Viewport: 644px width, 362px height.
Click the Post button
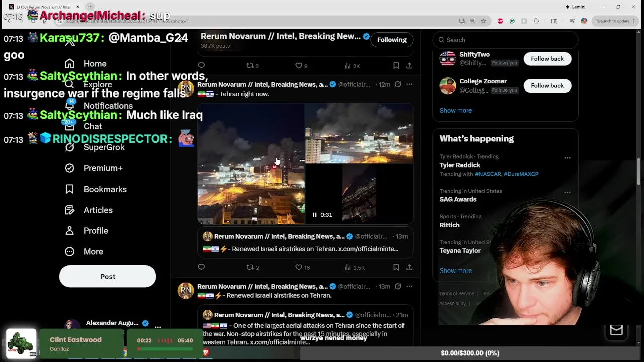pos(108,277)
